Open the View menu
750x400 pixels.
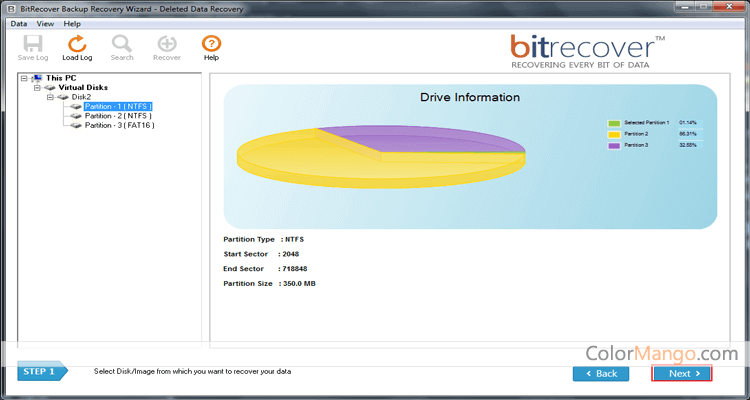[x=45, y=23]
